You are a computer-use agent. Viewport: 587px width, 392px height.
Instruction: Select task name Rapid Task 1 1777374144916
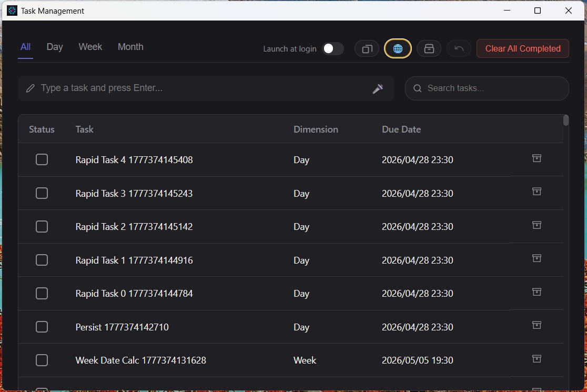pos(134,260)
